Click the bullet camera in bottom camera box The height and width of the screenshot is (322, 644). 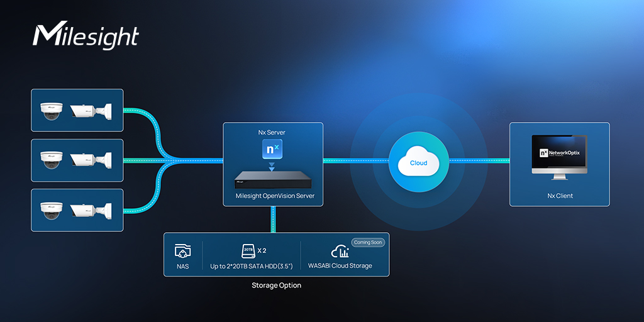pyautogui.click(x=91, y=210)
